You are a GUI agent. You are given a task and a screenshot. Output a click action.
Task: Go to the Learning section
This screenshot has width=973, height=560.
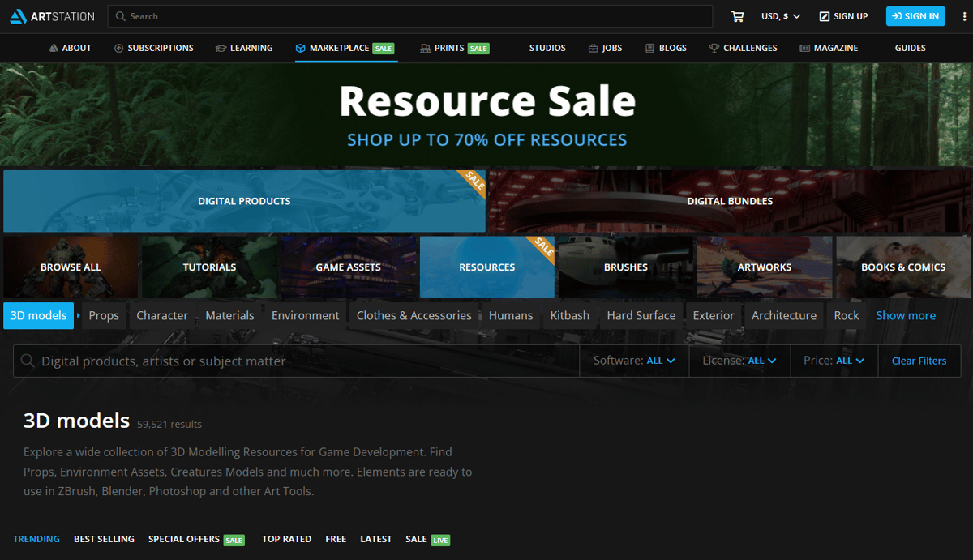244,49
